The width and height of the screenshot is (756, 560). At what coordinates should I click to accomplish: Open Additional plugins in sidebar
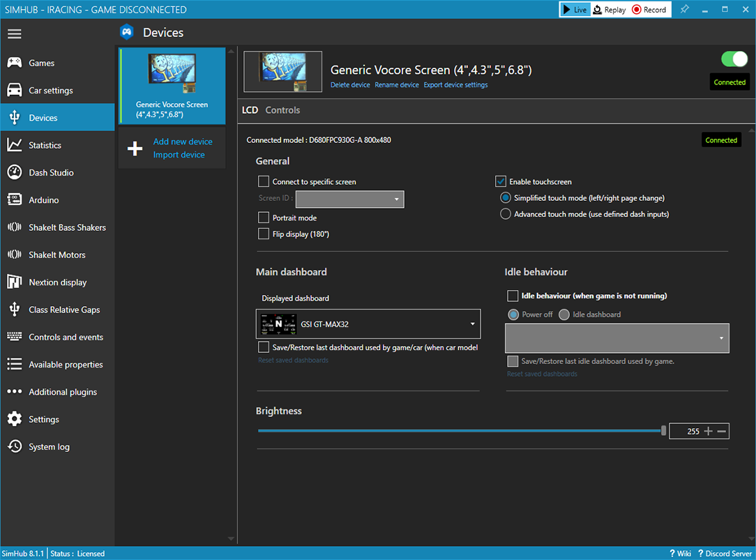click(63, 392)
